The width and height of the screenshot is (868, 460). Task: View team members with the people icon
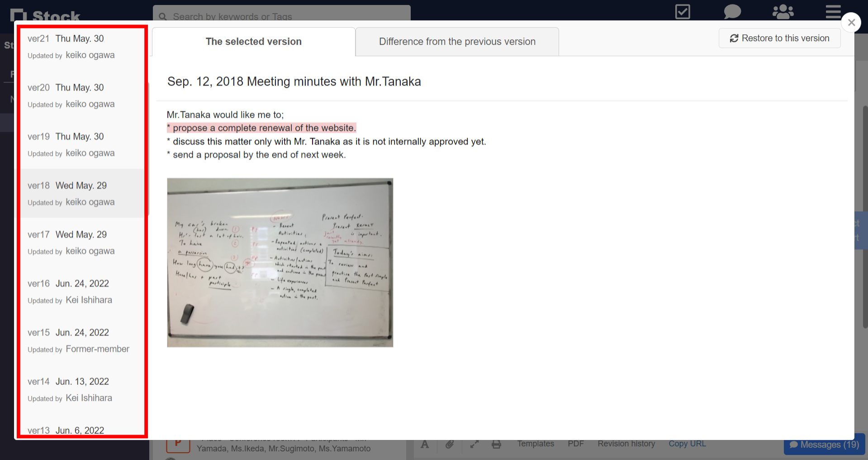pyautogui.click(x=783, y=12)
